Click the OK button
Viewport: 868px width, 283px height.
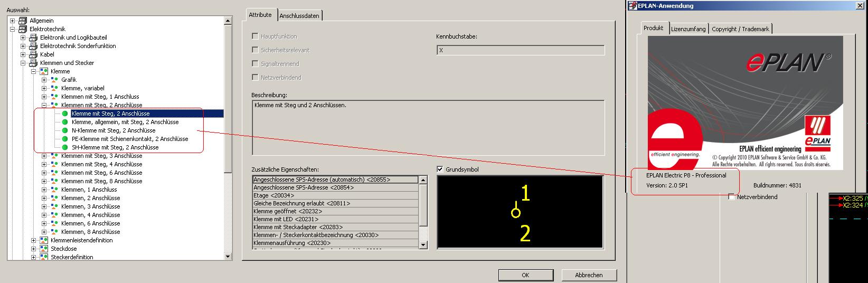pos(525,275)
